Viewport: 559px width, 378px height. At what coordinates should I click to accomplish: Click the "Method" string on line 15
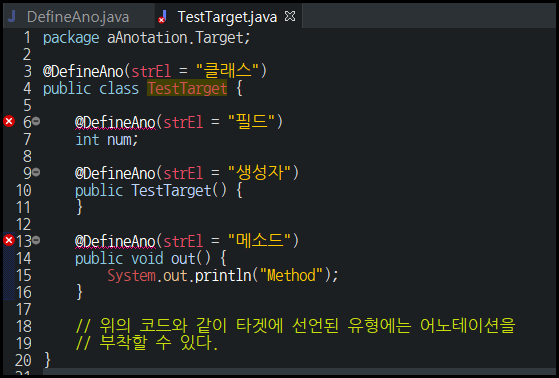pos(291,275)
